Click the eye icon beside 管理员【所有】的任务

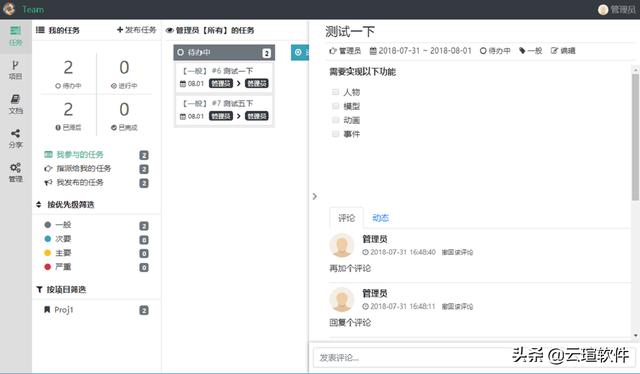[169, 30]
